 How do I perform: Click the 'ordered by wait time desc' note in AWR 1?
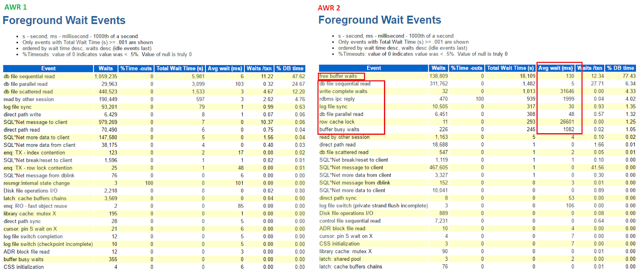click(x=87, y=48)
